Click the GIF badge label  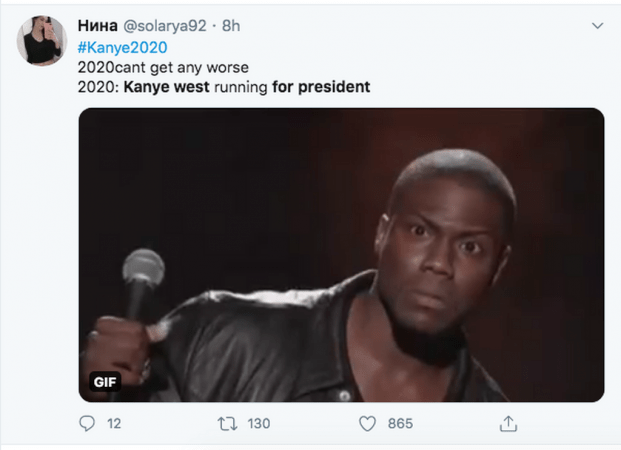[105, 382]
